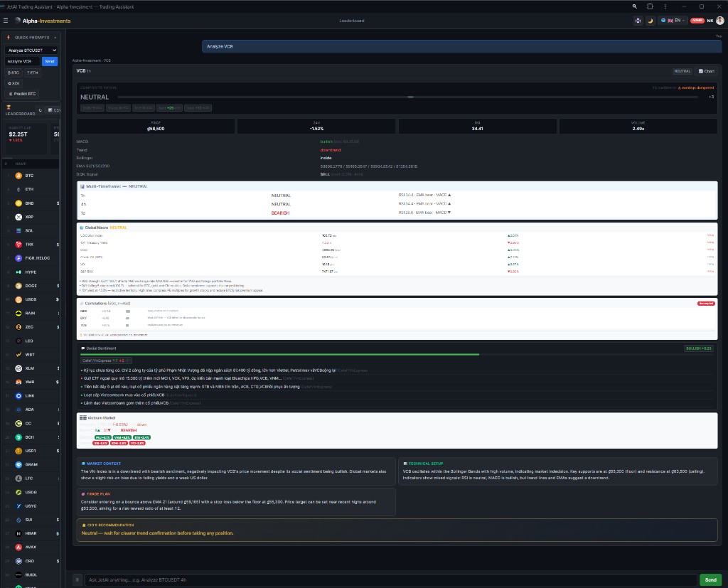728x588 pixels.
Task: Click the XLM coin icon in leaderboard
Action: pos(18,368)
